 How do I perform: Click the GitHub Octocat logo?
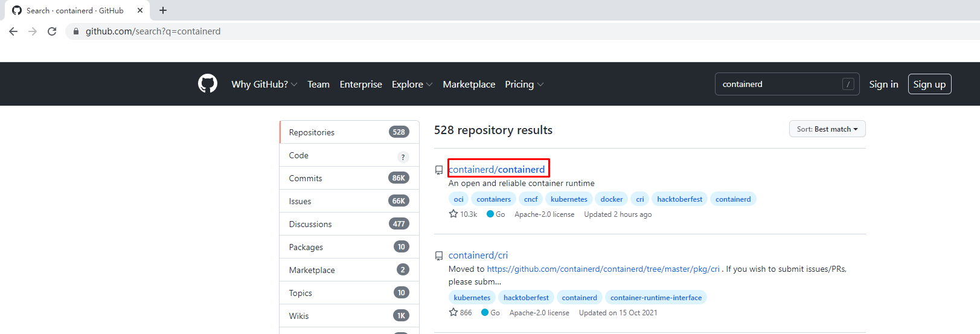coord(207,84)
